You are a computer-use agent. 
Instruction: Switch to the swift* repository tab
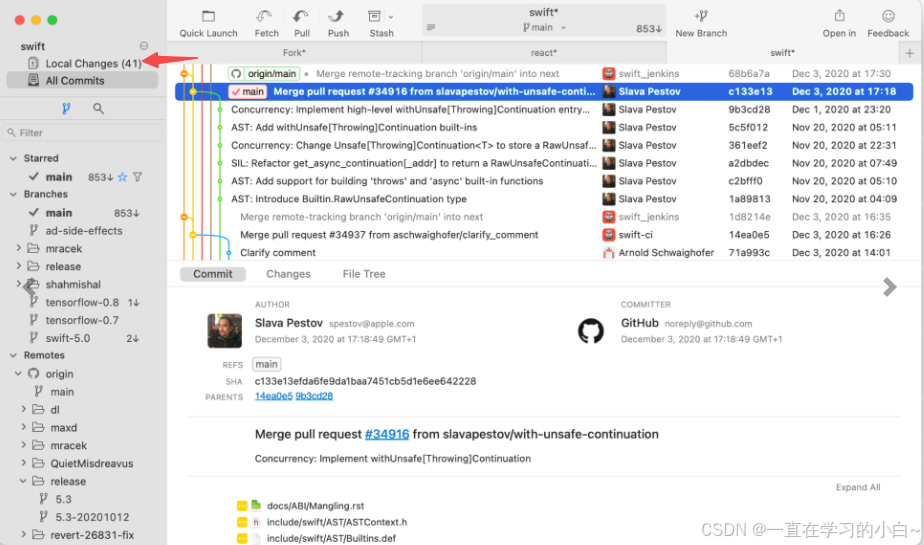click(x=782, y=52)
